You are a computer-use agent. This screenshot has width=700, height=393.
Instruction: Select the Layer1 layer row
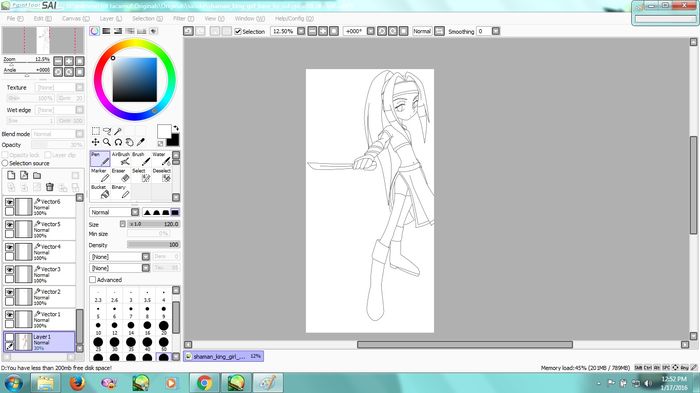39,342
